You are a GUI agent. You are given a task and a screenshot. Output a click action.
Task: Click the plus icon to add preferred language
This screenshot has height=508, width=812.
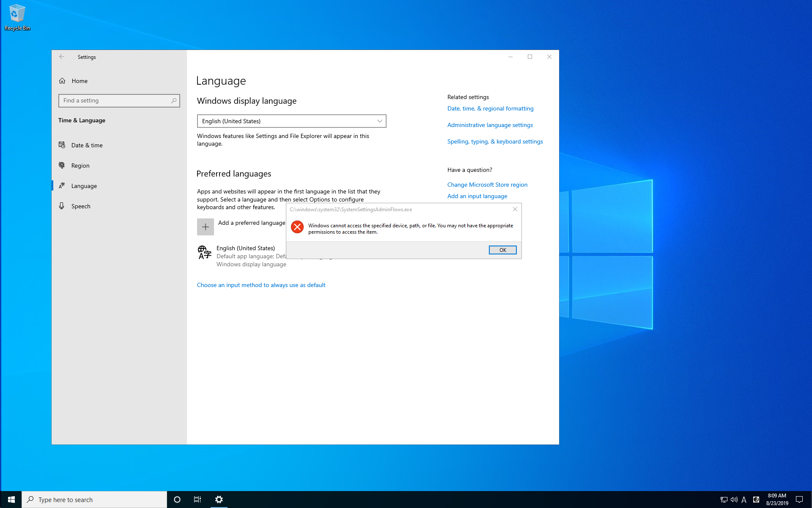[205, 226]
